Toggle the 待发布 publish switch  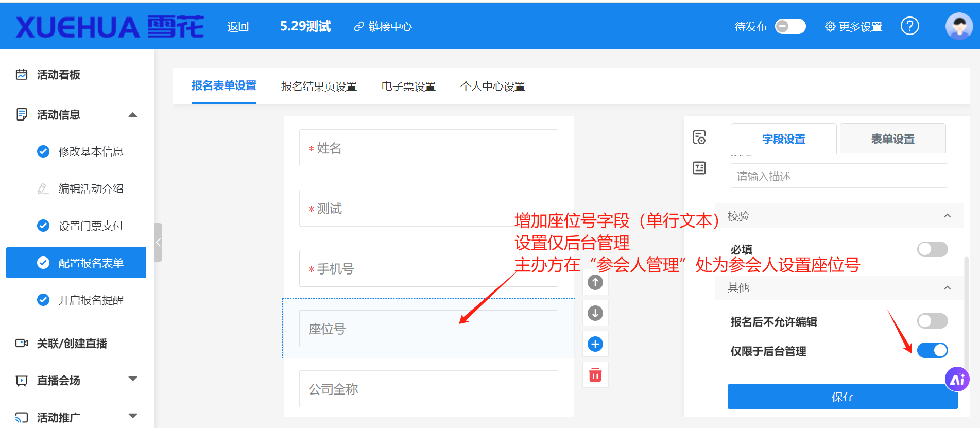coord(790,26)
